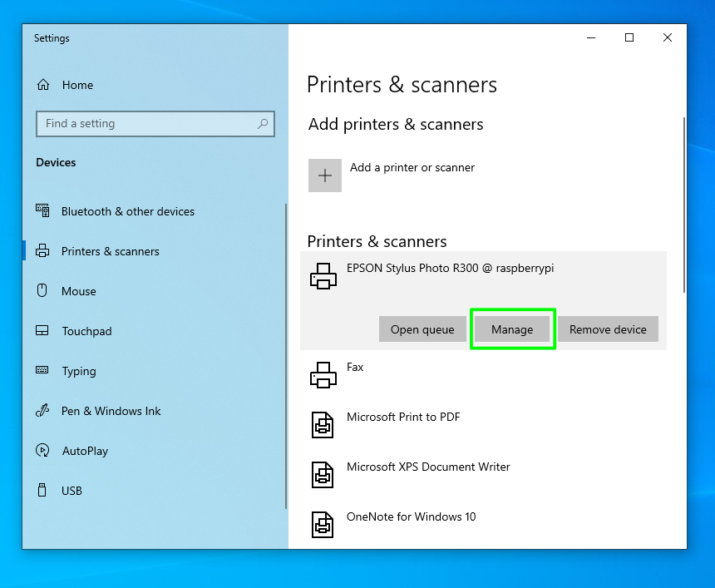Select the Bluetooth & other devices icon
The height and width of the screenshot is (588, 715).
pos(42,210)
